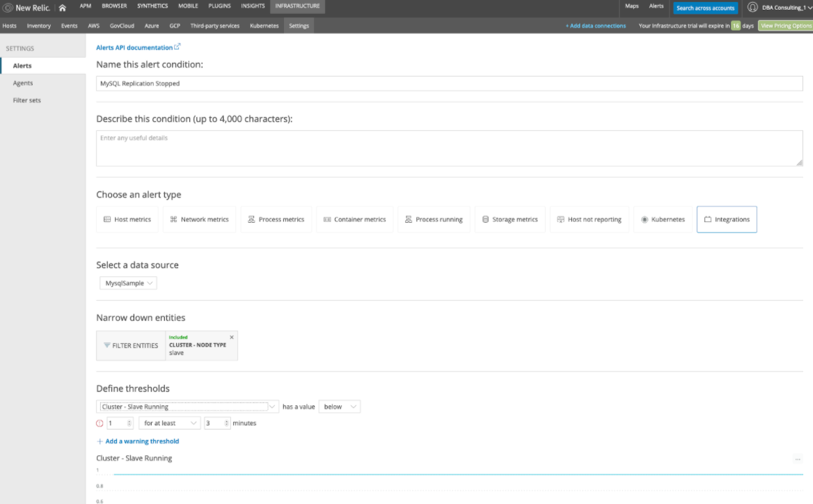Remove the Cluster - Node Type filter
This screenshot has height=504, width=813.
click(x=232, y=337)
